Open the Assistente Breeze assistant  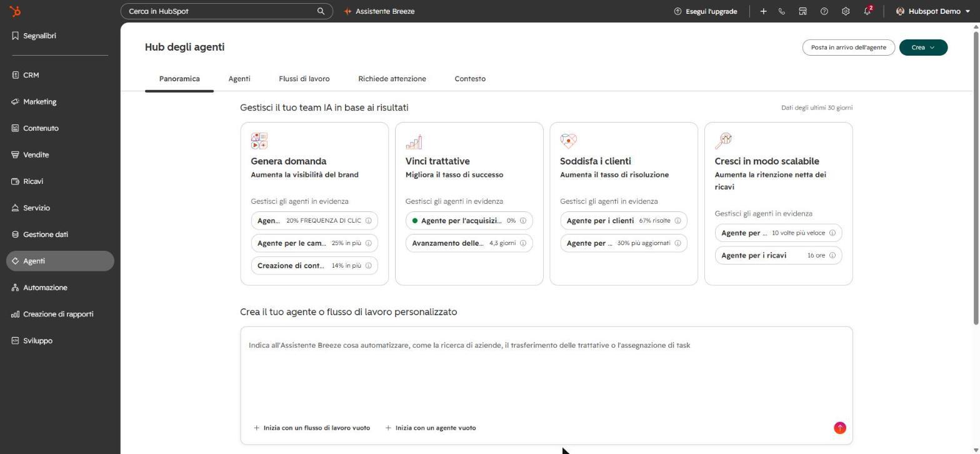point(379,11)
